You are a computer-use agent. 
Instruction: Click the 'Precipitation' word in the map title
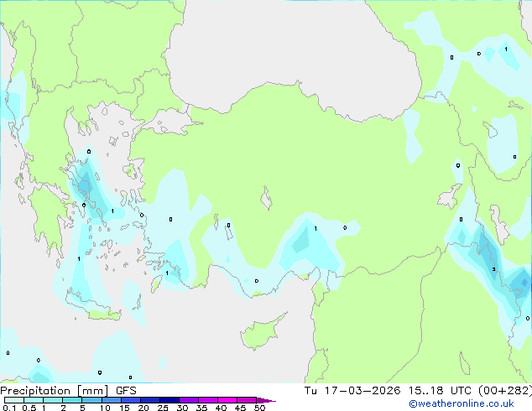[35, 391]
